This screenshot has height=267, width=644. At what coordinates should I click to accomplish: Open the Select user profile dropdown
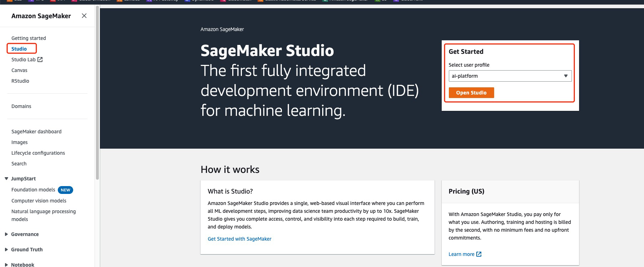point(510,76)
